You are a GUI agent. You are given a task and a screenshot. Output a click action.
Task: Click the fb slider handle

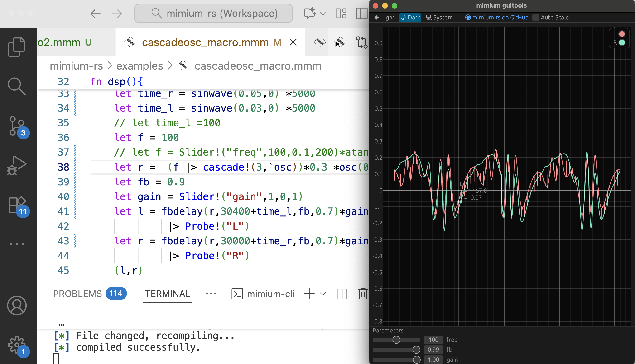pyautogui.click(x=416, y=350)
